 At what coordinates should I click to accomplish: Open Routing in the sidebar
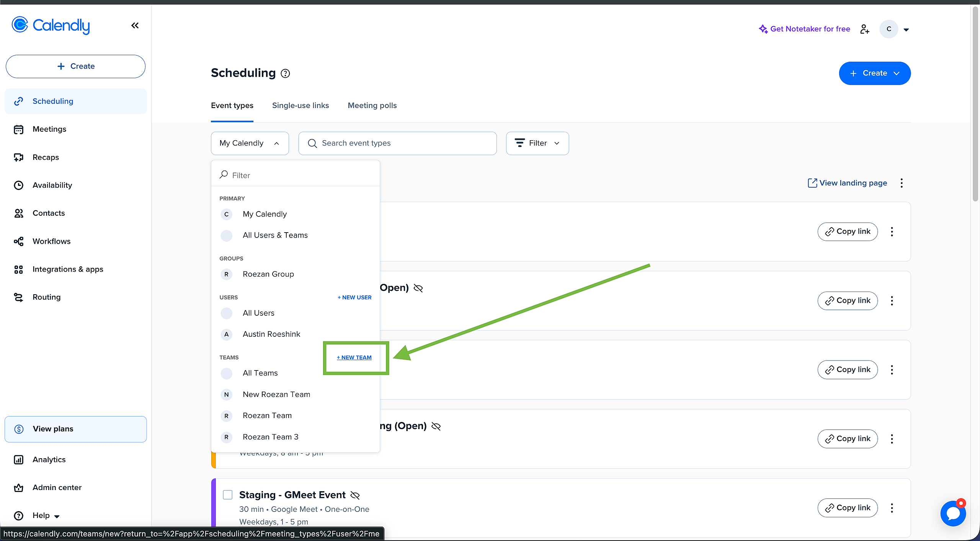(x=46, y=297)
